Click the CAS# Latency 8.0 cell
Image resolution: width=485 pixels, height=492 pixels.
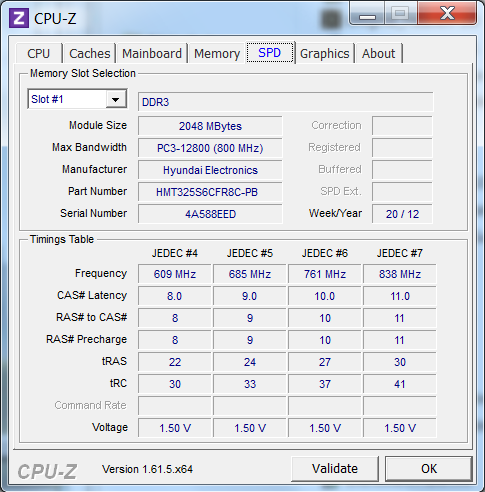(175, 296)
